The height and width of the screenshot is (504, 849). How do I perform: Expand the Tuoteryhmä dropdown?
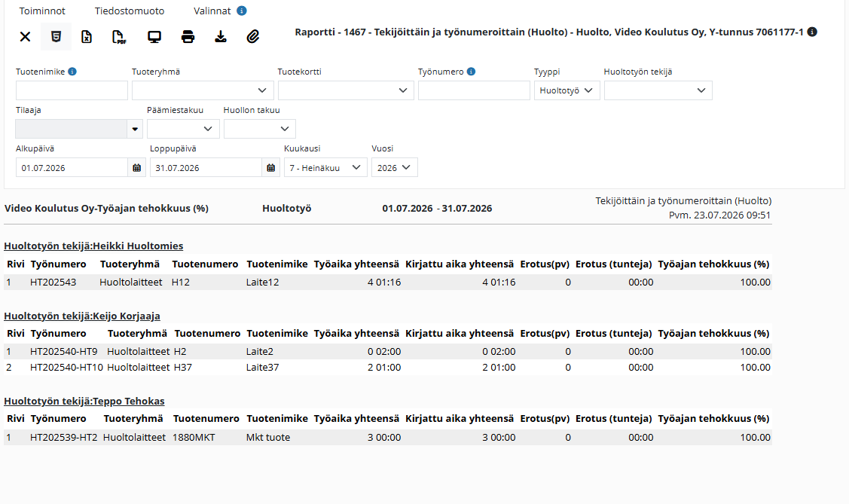203,90
